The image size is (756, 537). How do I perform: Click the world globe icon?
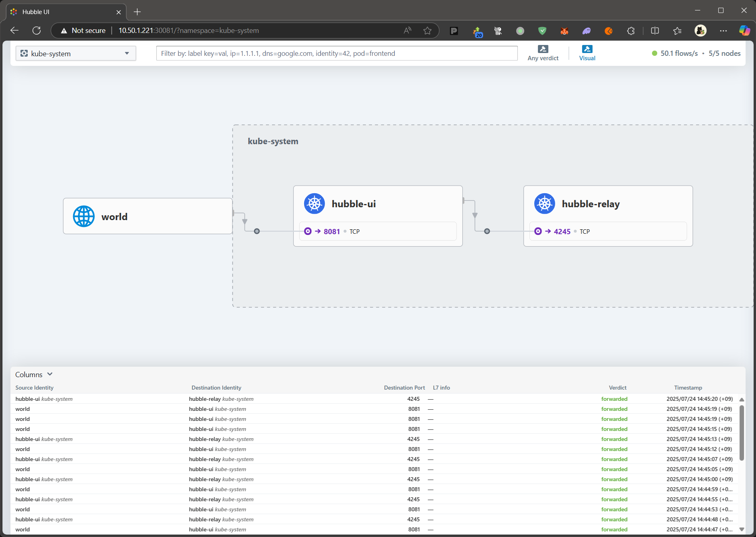tap(84, 216)
